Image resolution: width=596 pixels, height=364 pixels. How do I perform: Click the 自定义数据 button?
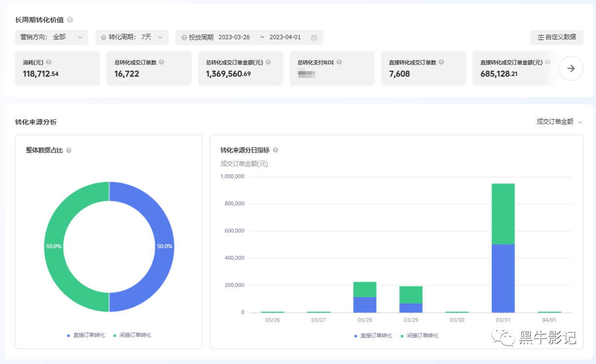point(556,37)
